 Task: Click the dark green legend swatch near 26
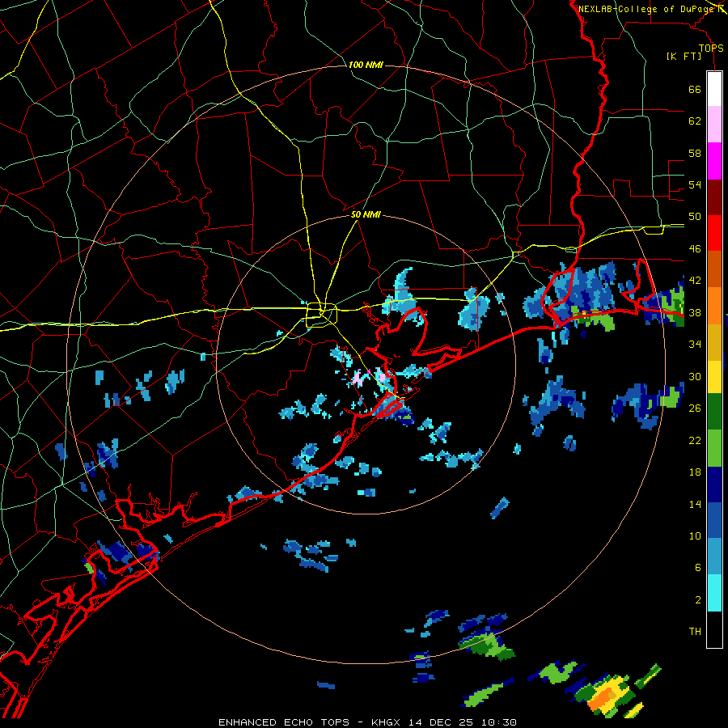coord(714,412)
